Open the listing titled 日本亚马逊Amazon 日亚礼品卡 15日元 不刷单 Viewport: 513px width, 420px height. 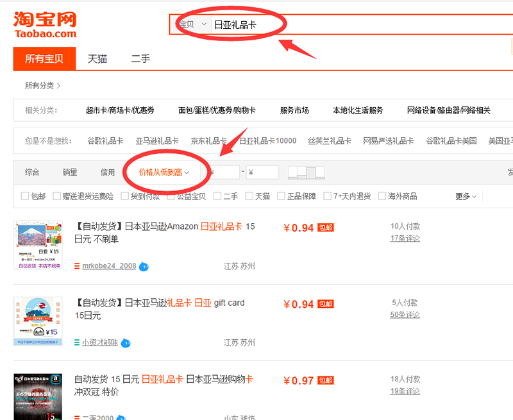(165, 233)
